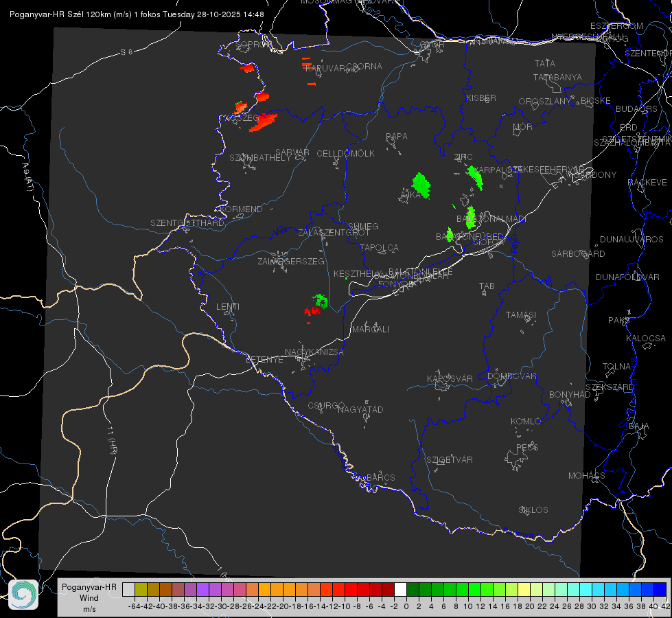Click the DUNAÚJVÁROS city label
The width and height of the screenshot is (672, 618).
click(x=632, y=239)
